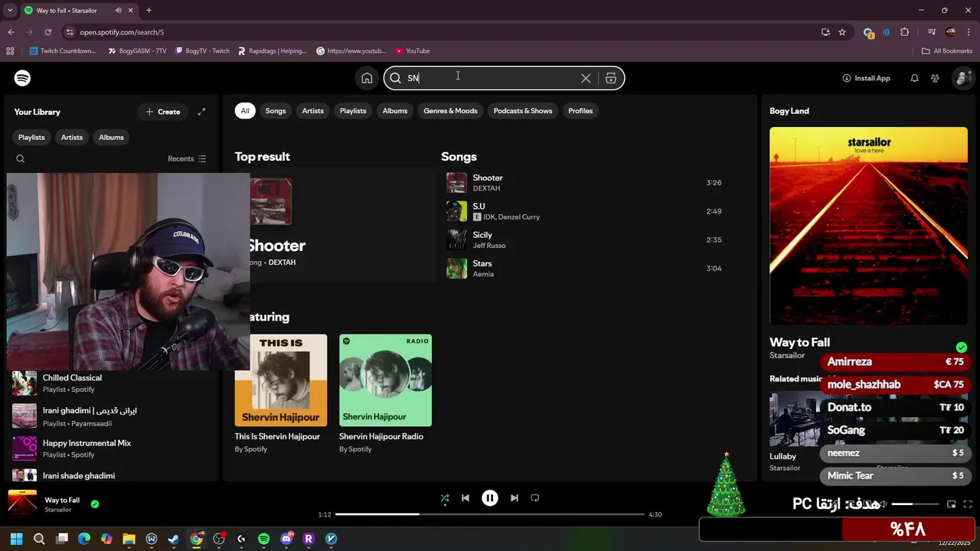Screen dimensions: 980x551
Task: Open Windows Start menu
Action: tap(16, 539)
